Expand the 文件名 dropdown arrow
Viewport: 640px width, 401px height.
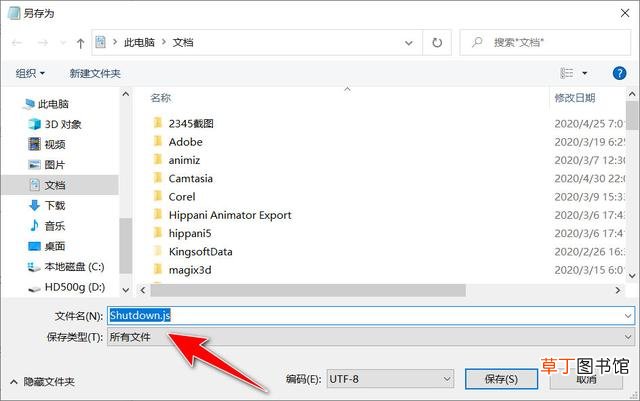click(x=628, y=316)
